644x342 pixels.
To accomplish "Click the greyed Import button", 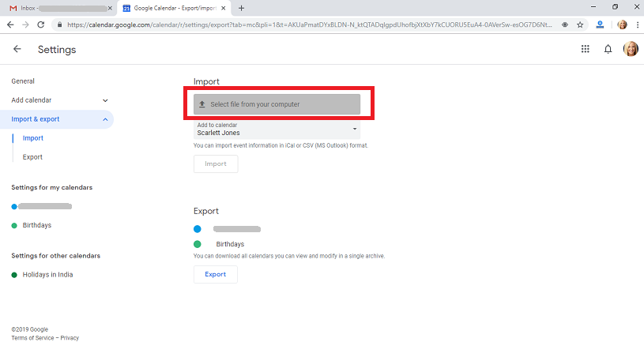I will coord(216,163).
